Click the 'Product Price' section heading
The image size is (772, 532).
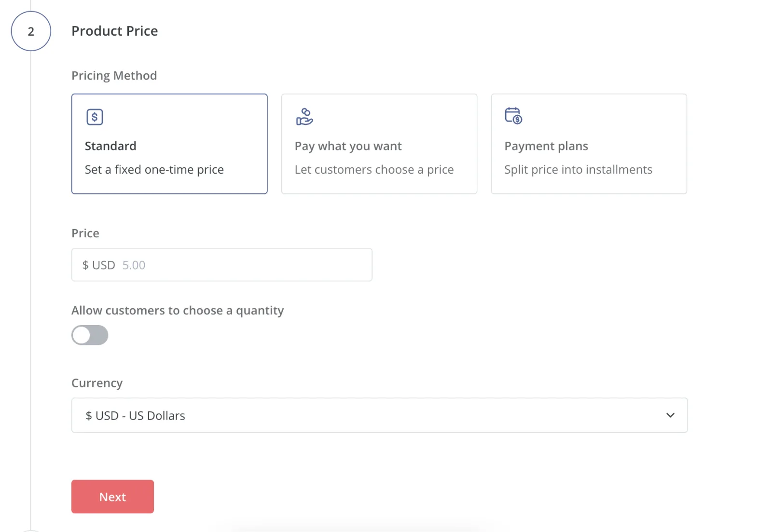[x=114, y=31]
